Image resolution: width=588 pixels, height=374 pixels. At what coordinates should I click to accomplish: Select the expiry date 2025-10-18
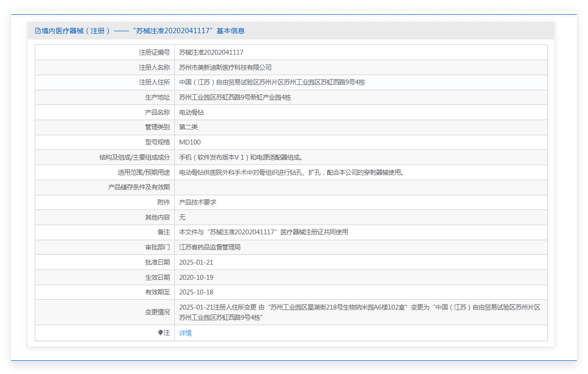196,292
